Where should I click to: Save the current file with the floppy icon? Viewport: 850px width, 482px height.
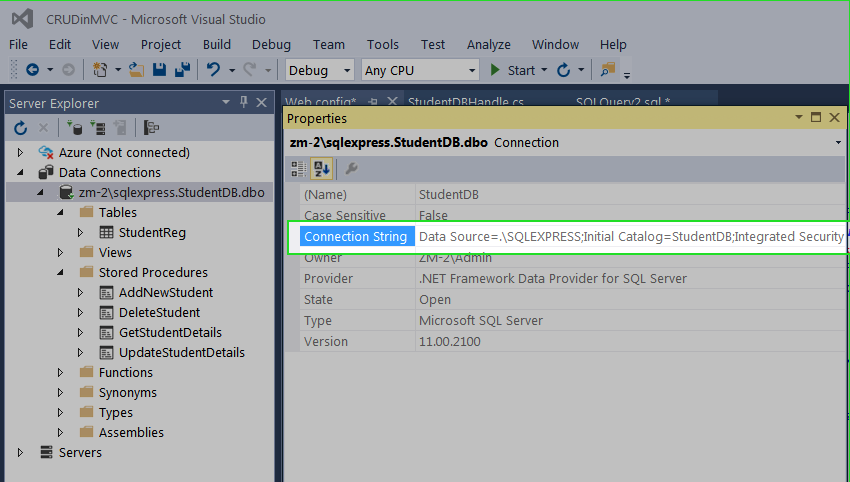tap(159, 70)
